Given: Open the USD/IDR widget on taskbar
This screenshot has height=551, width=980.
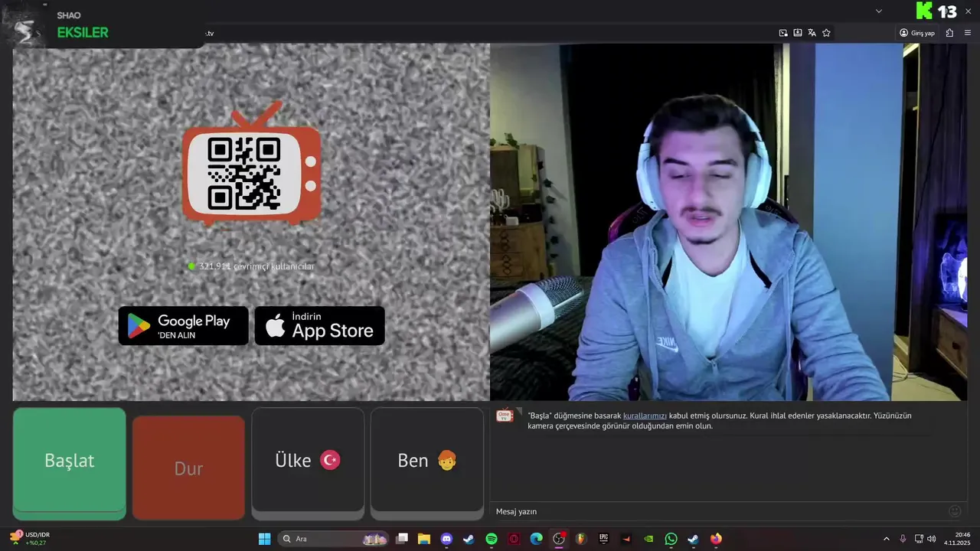Looking at the screenshot, I should click(29, 539).
